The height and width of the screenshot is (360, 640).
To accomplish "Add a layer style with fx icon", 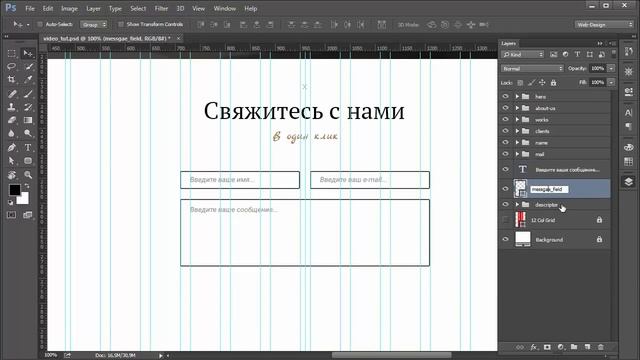I will point(533,347).
